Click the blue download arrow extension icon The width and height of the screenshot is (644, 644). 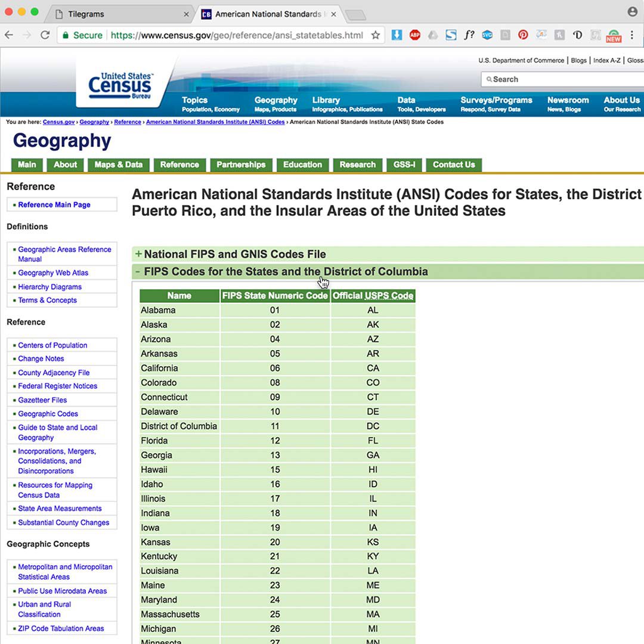397,35
